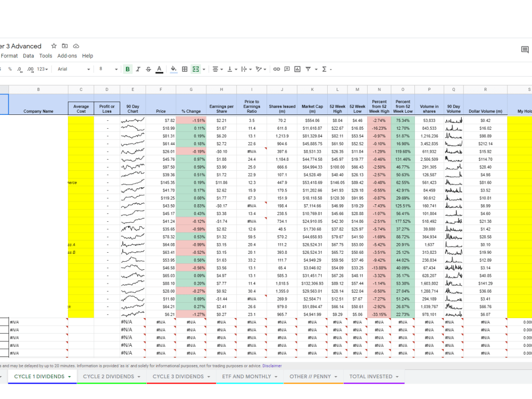Screen dimensions: 532x399
Task: Open comment history in the top right
Action: [x=525, y=50]
